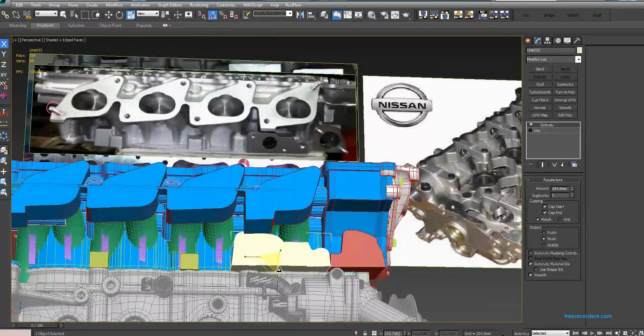Viewport: 644px width, 336px height.
Task: Select the NURBS output radio button
Action: [x=544, y=245]
